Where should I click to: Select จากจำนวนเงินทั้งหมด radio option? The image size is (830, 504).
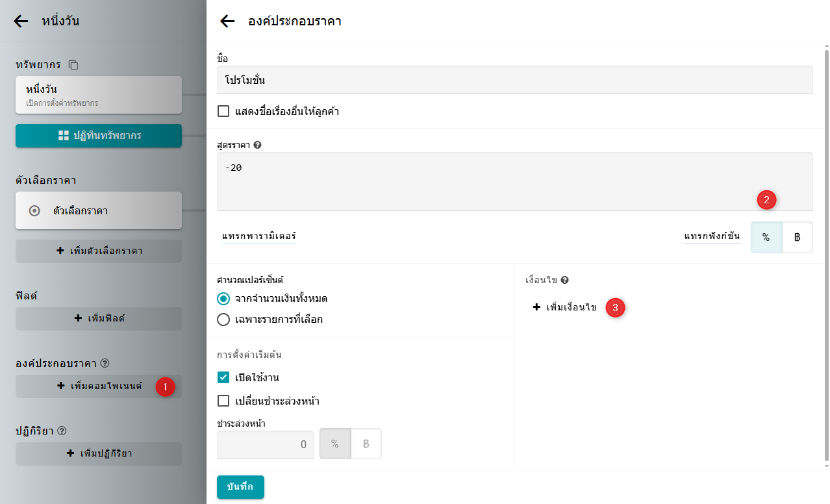coord(223,299)
